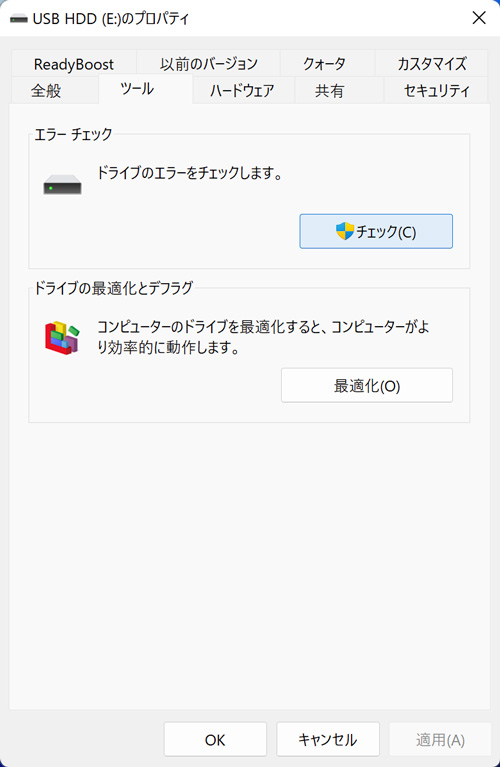
Task: Click the shield icon on the チェック button
Action: coord(344,231)
